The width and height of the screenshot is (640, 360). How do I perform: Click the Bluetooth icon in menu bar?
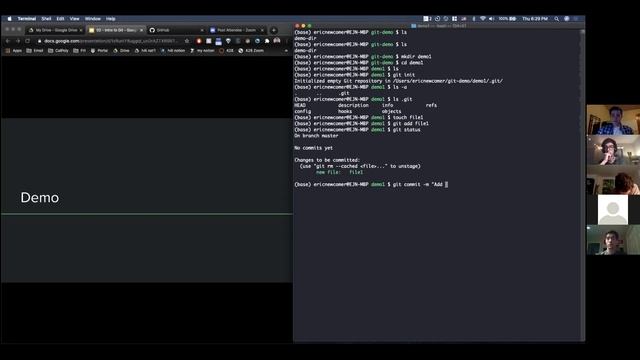473,19
